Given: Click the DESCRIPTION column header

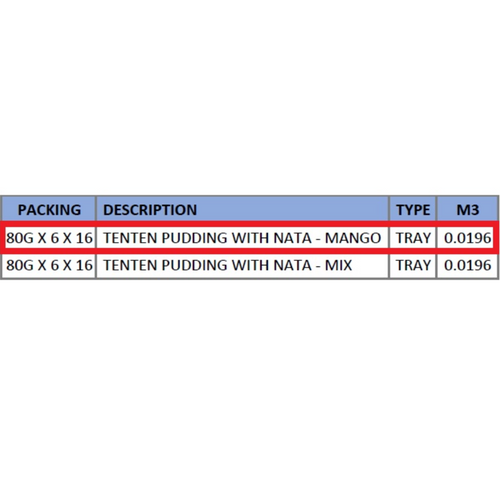Looking at the screenshot, I should click(243, 209).
